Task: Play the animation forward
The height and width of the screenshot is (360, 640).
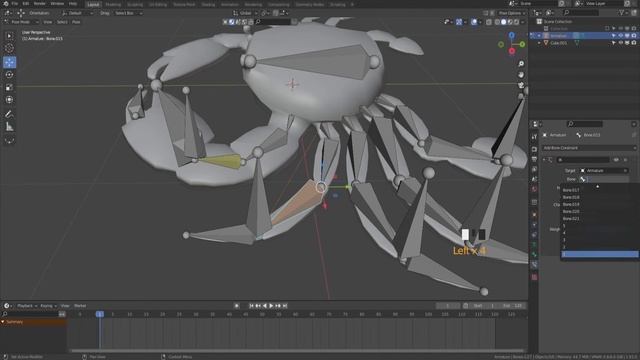Action: [x=271, y=306]
